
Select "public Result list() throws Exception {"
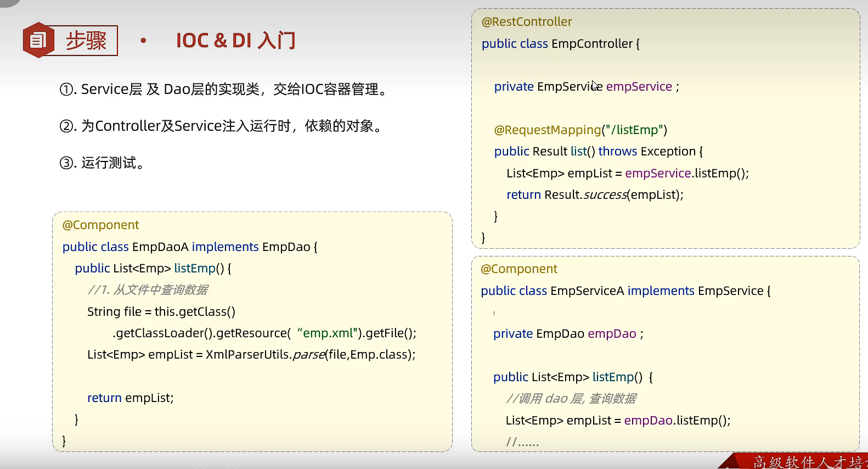point(599,152)
